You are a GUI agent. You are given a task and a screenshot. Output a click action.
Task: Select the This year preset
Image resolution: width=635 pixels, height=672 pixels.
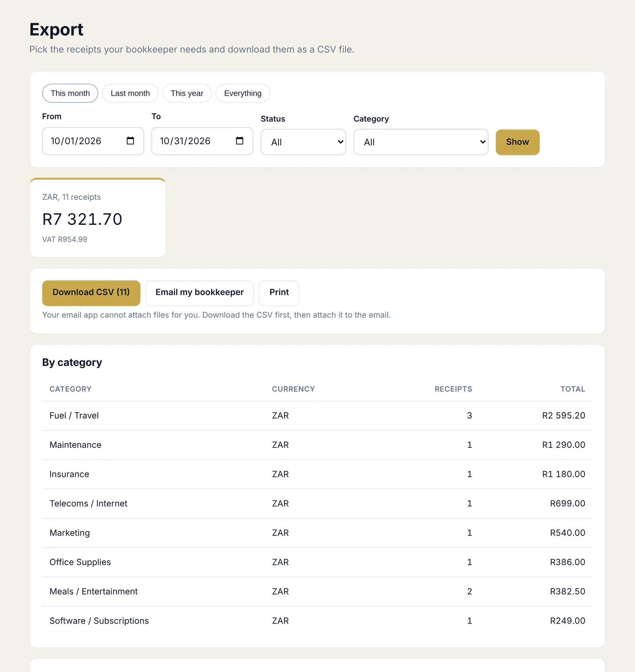[x=187, y=93]
